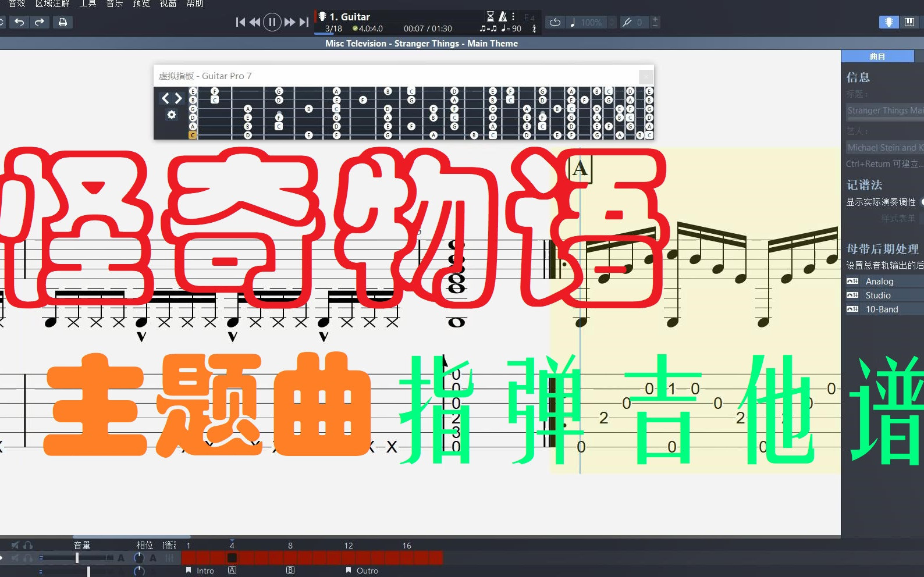Click the Analog effect icon

point(852,281)
